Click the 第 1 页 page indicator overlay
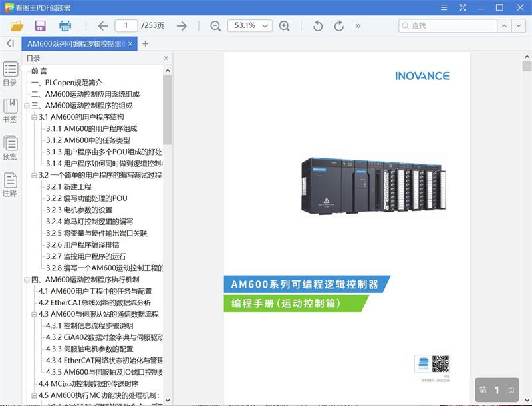 tap(497, 390)
